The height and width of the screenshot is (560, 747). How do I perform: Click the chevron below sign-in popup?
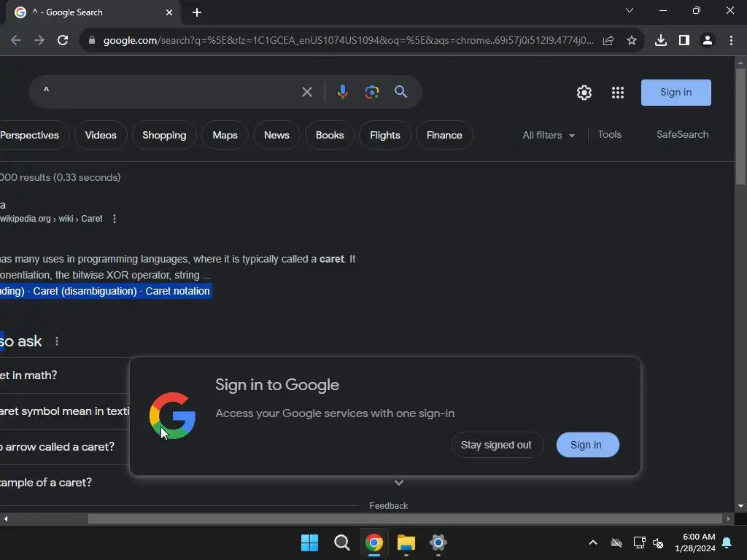click(x=399, y=483)
